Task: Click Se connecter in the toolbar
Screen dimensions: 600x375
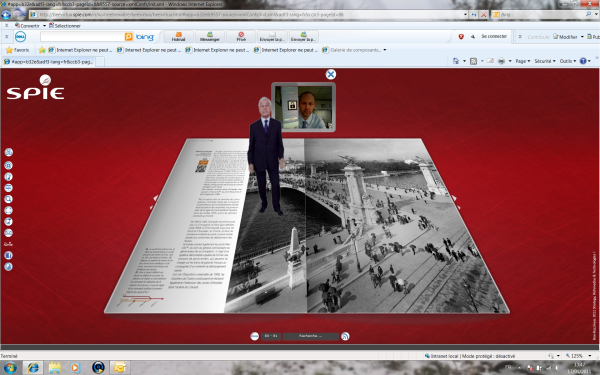Action: pos(494,36)
